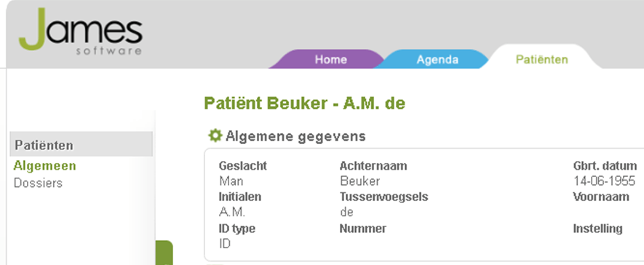Click the birth date 14-06-1955

coord(604,181)
